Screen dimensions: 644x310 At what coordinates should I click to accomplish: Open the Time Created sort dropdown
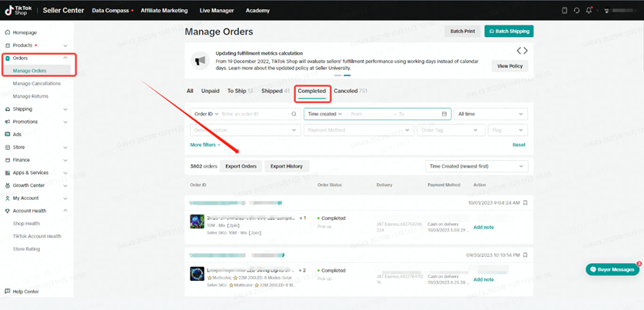coord(476,166)
